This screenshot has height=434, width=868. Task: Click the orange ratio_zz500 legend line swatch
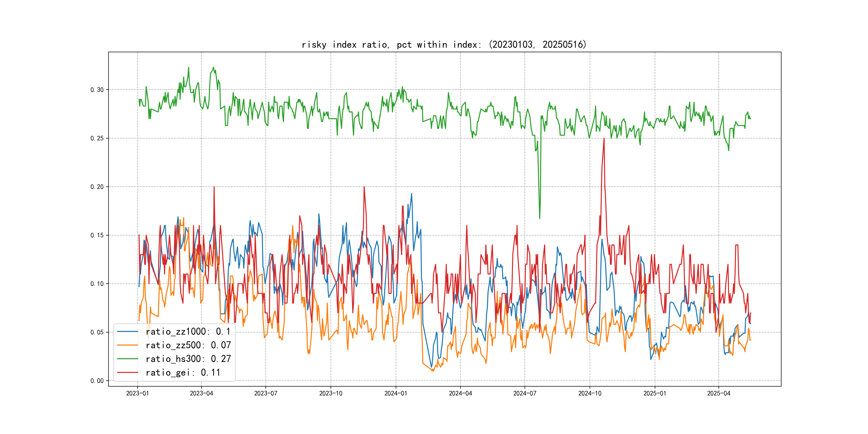click(x=127, y=345)
